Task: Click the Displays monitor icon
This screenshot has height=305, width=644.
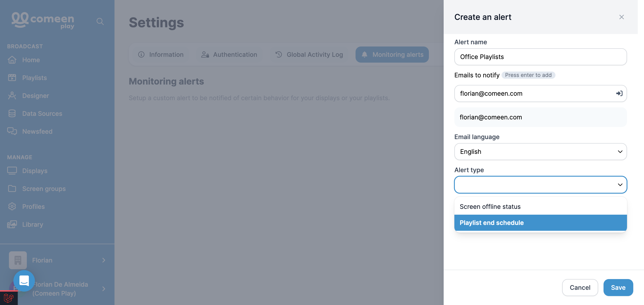Action: click(x=12, y=171)
